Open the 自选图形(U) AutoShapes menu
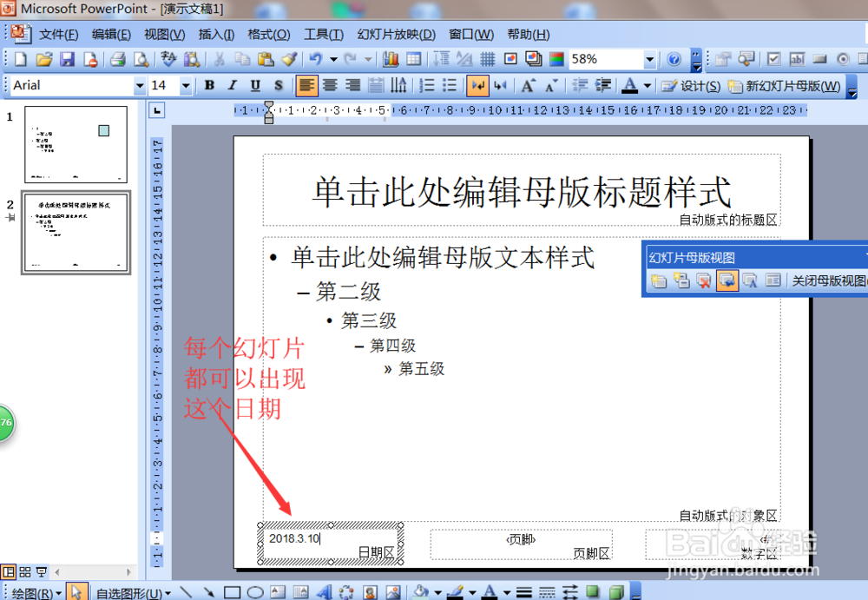Screen dimensions: 868x600 [x=130, y=592]
